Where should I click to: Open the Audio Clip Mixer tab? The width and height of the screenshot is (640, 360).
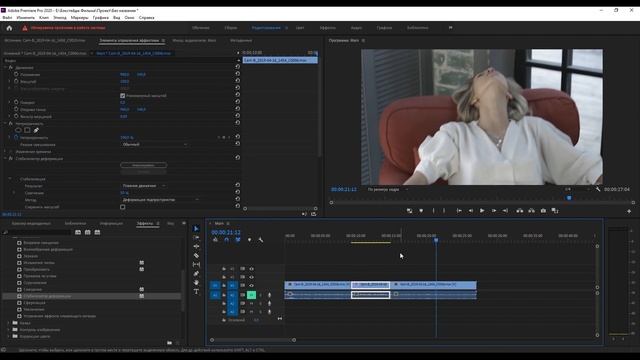point(194,40)
